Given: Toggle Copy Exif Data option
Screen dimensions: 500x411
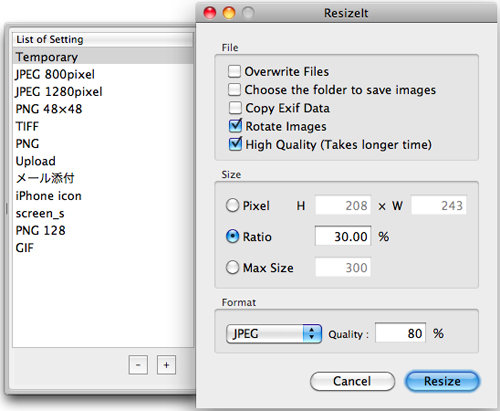Looking at the screenshot, I should [235, 108].
